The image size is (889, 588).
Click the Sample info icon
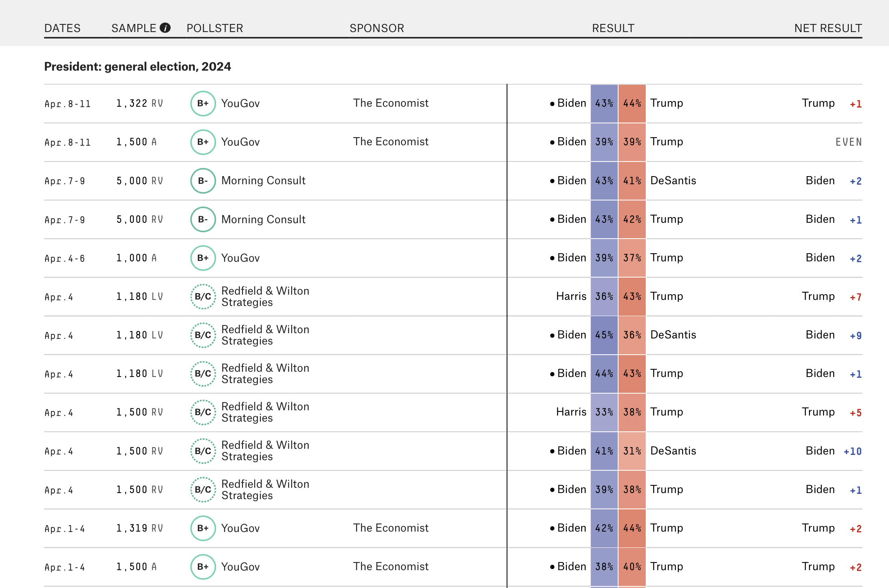(165, 28)
